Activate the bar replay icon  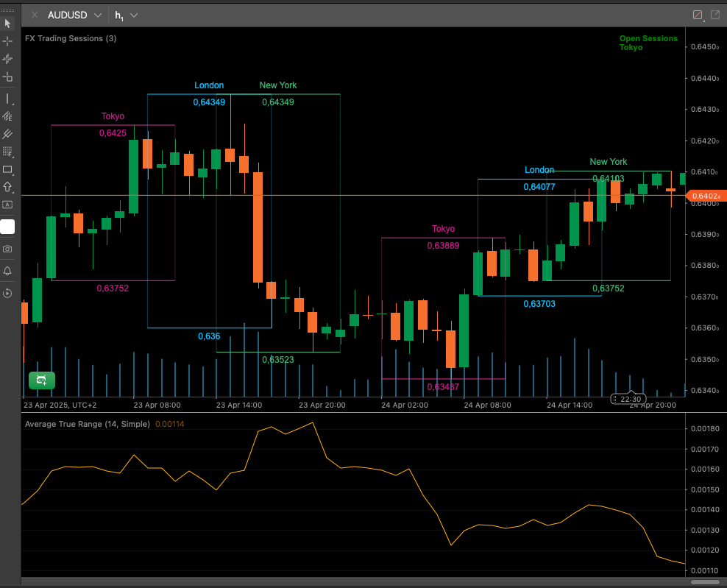click(7, 293)
